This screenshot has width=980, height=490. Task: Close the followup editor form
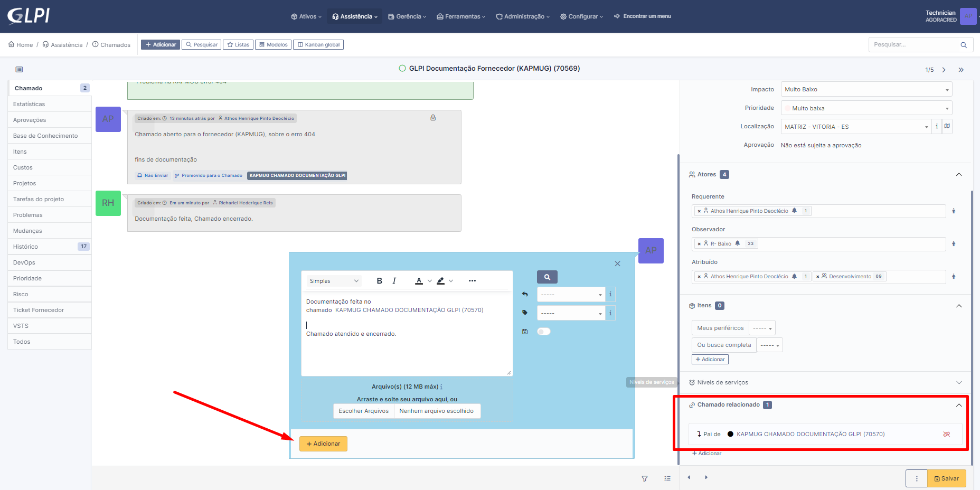(617, 263)
